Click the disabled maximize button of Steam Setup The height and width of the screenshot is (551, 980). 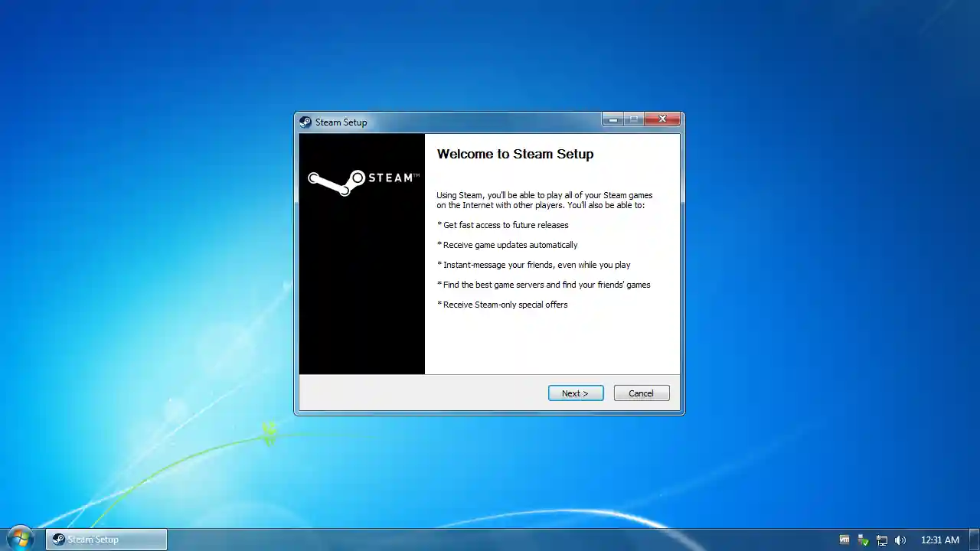click(x=633, y=119)
